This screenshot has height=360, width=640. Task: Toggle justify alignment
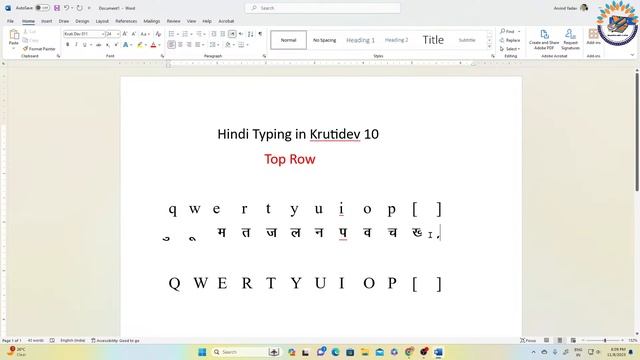[x=197, y=44]
